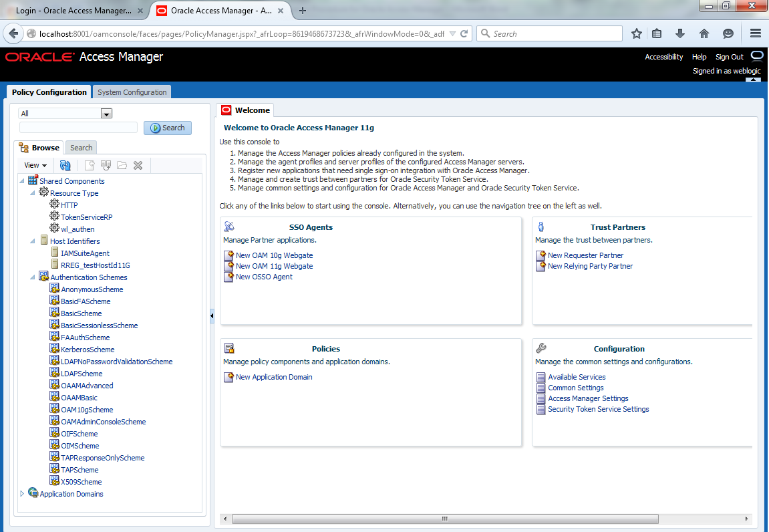Viewport: 769px width, 532px height.
Task: Click the gear icon beside HTTP
Action: tap(54, 204)
